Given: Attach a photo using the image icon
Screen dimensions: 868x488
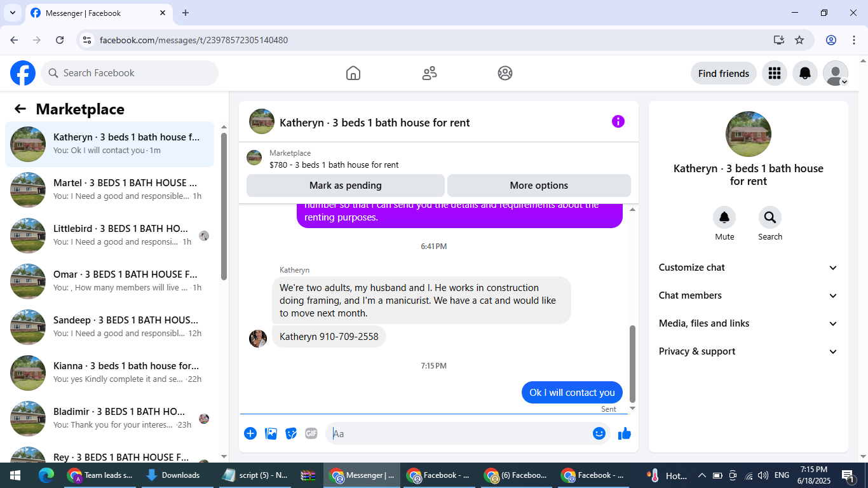Looking at the screenshot, I should click(271, 433).
